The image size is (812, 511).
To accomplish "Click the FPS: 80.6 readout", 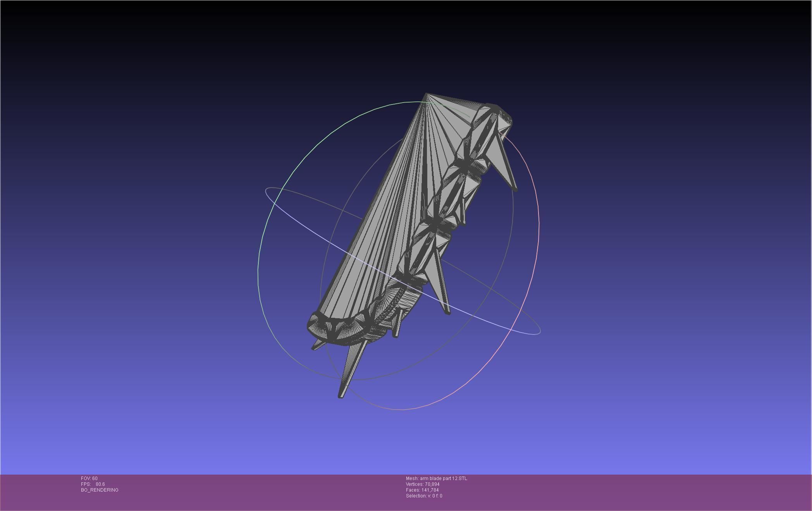I will [x=93, y=484].
